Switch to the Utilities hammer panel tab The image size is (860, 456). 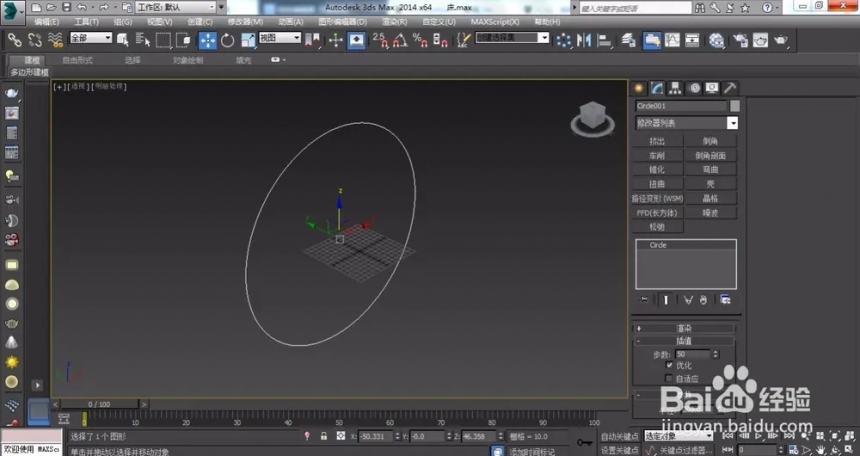pos(729,88)
